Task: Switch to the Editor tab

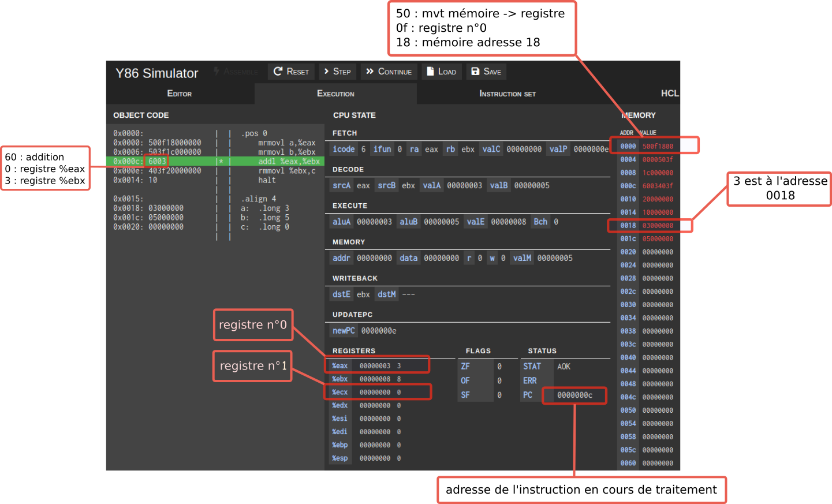Action: coord(180,94)
